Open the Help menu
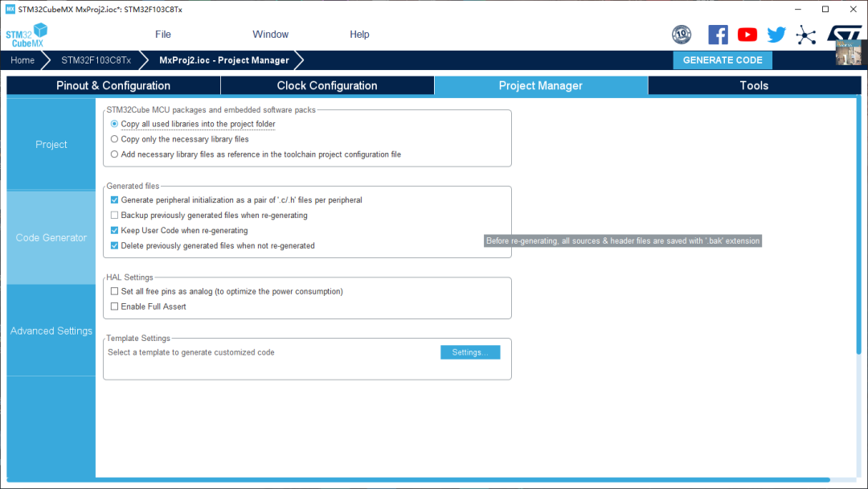 [359, 35]
